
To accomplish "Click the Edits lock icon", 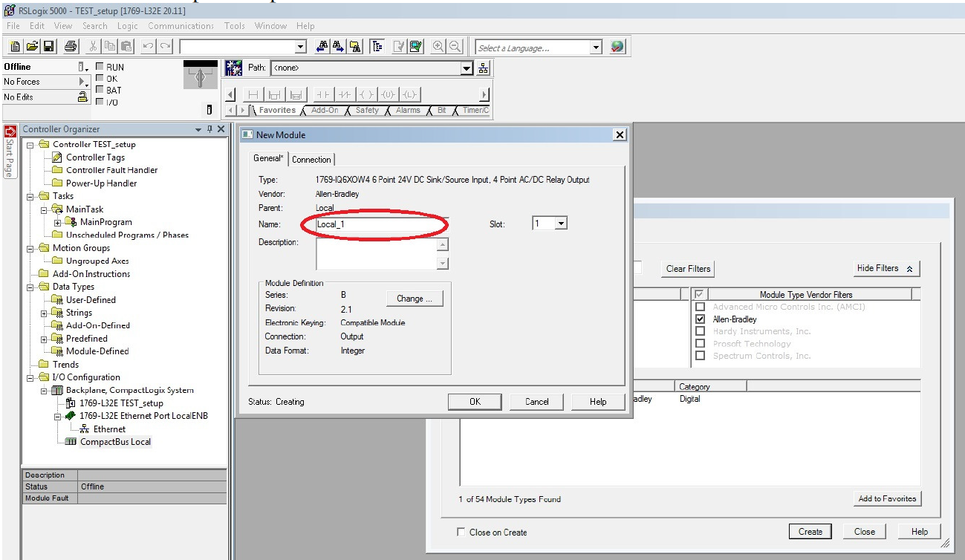I will click(83, 97).
